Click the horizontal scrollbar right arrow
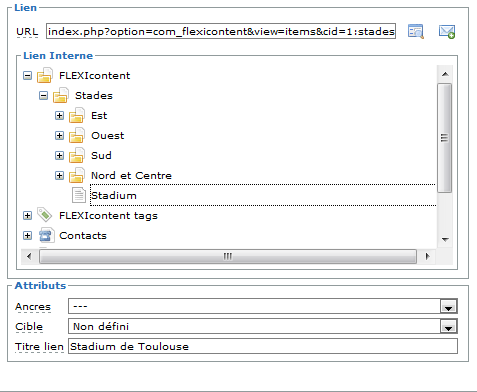The image size is (477, 392). click(427, 256)
